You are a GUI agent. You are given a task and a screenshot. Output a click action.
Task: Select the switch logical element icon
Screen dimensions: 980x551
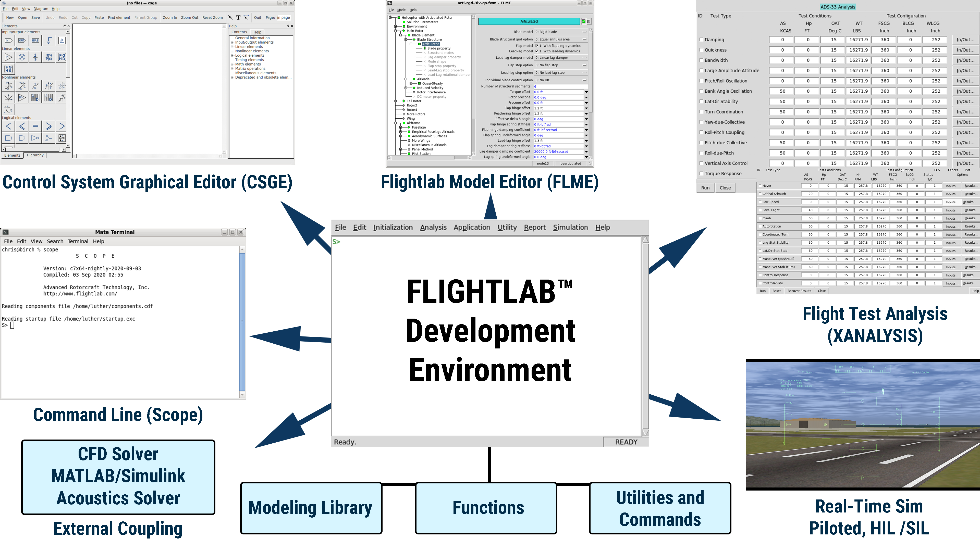(49, 138)
